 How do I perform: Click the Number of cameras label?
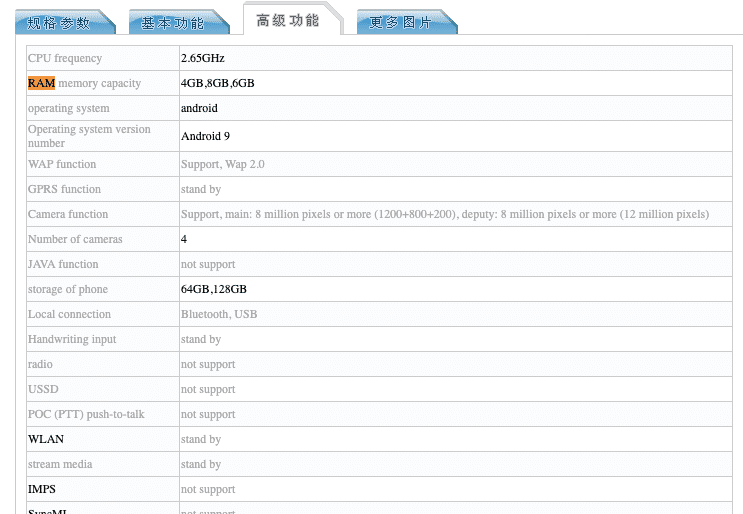(x=75, y=239)
